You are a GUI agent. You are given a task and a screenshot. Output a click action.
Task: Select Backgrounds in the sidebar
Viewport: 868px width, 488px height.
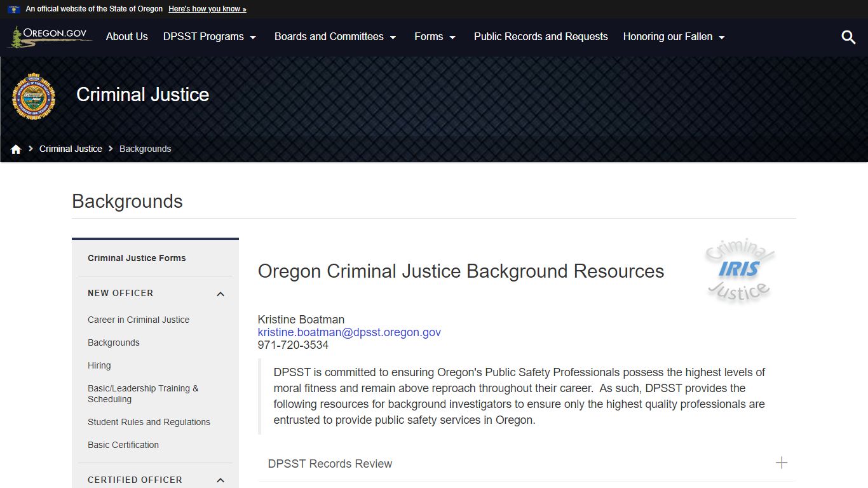click(114, 342)
